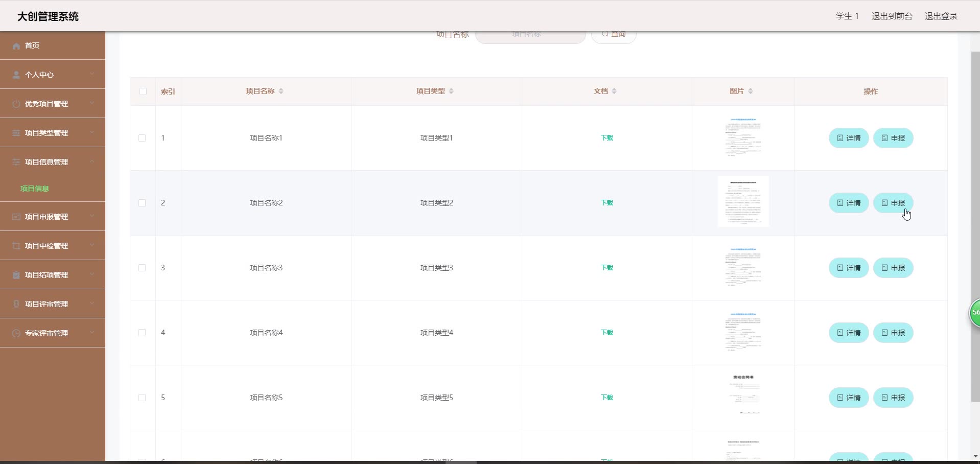Click the person icon for 个人中心
The image size is (980, 464).
(x=16, y=75)
